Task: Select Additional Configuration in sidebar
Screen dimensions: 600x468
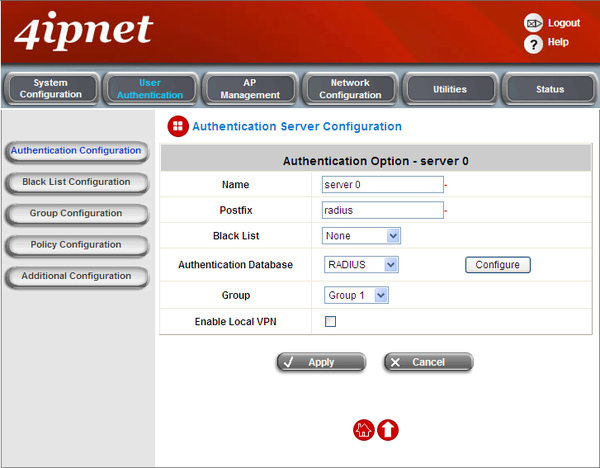Action: [77, 277]
